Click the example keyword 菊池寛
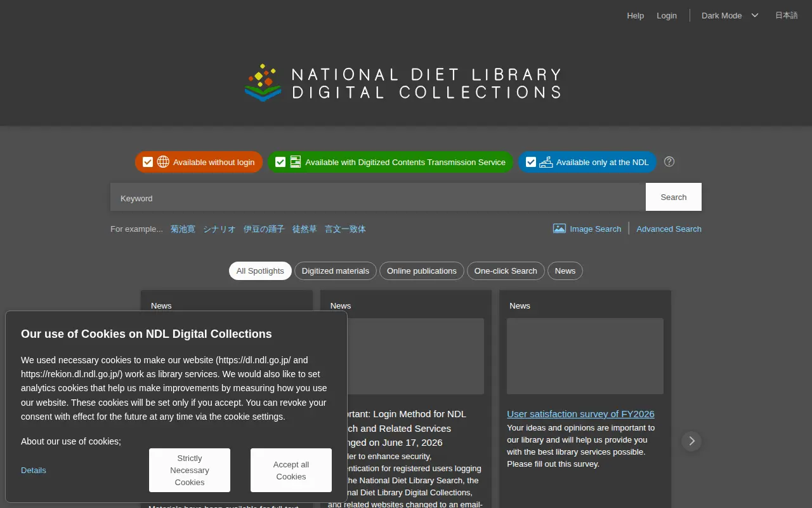The width and height of the screenshot is (812, 508). [183, 229]
